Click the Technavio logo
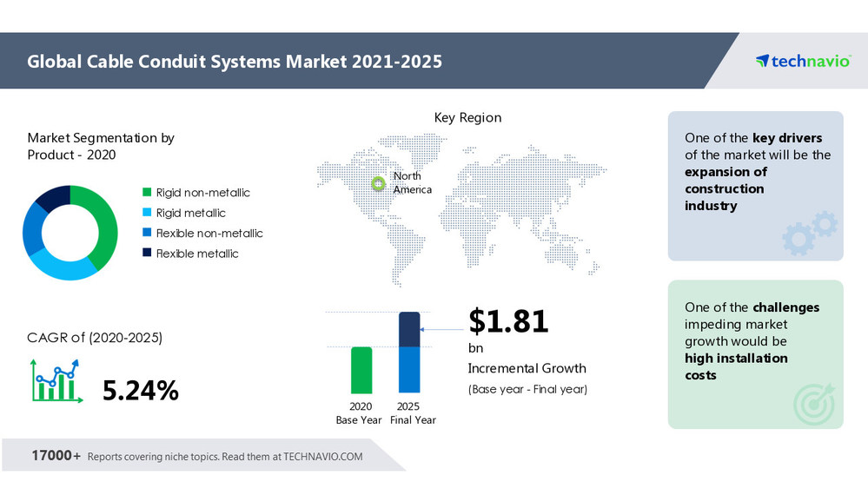The image size is (868, 488). [802, 61]
